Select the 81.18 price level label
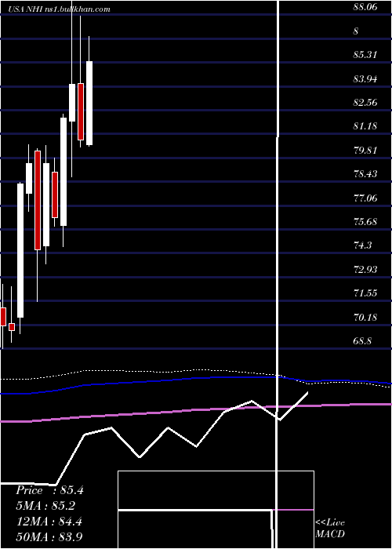392x549 pixels. tap(365, 126)
